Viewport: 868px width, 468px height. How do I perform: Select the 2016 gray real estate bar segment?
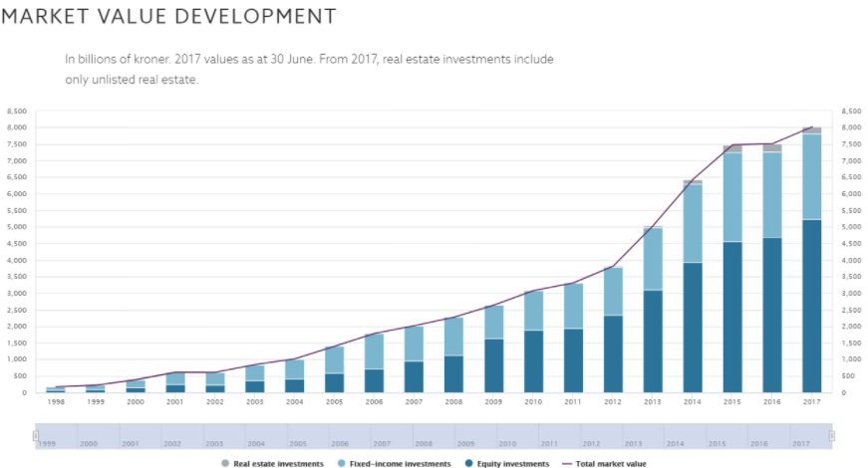point(772,147)
